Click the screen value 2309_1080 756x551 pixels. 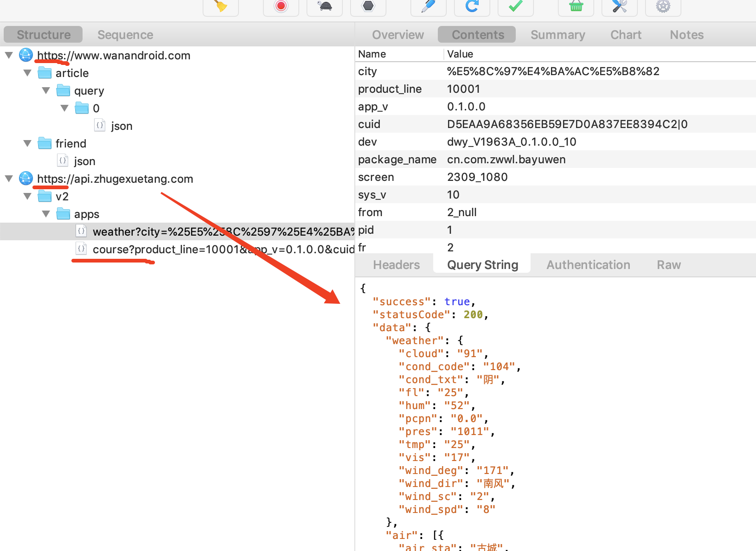(x=477, y=177)
